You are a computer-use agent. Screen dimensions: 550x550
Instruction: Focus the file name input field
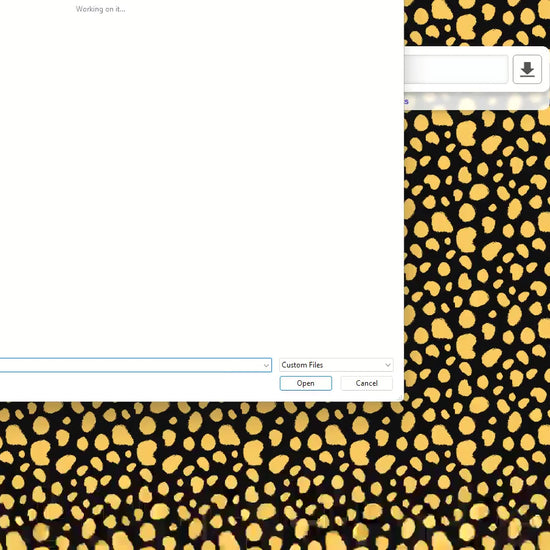click(x=135, y=365)
